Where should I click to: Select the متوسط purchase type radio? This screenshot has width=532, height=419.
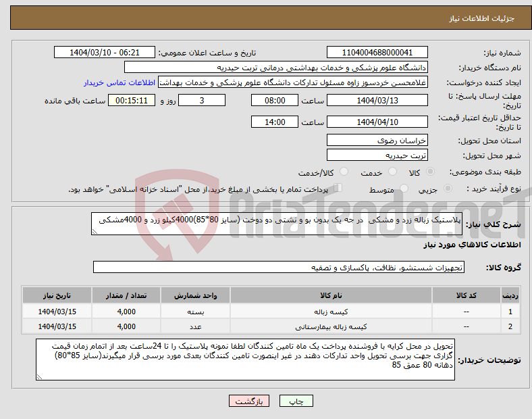point(404,188)
